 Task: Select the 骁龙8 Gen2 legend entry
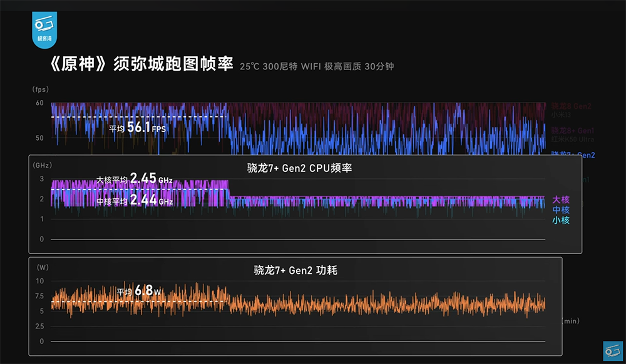click(571, 107)
